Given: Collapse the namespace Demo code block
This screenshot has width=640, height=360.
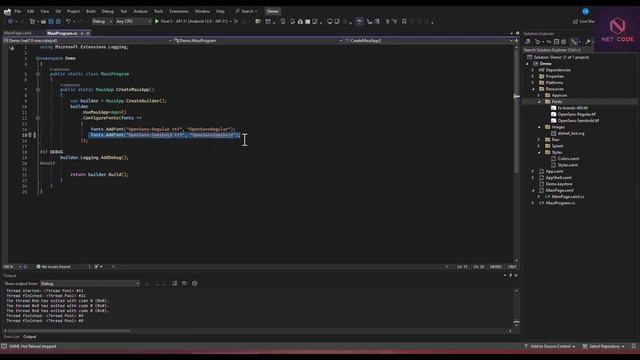Looking at the screenshot, I should pos(38,58).
